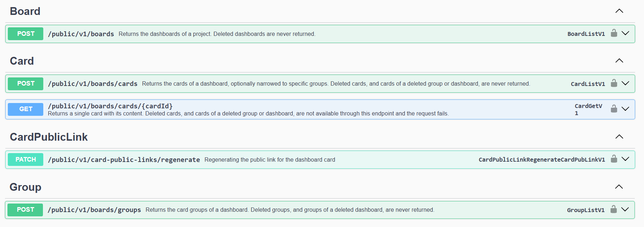Expand the GET cards/{cardId} operation chevron
The image size is (644, 227).
tap(626, 109)
